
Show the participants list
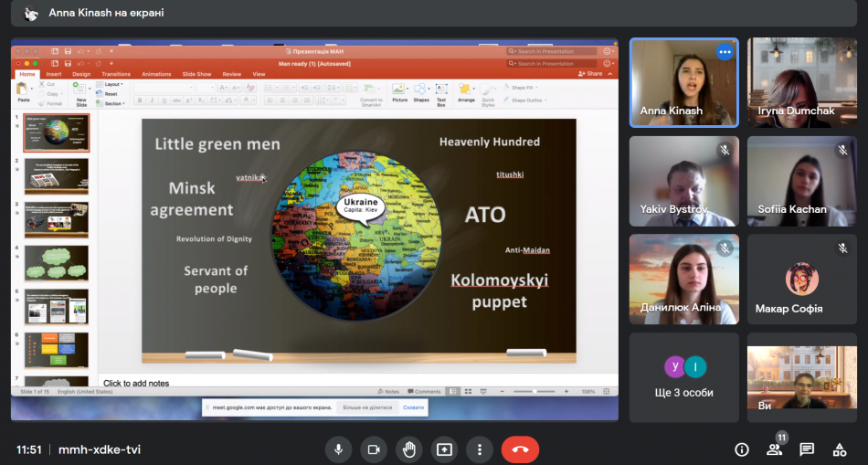click(775, 449)
